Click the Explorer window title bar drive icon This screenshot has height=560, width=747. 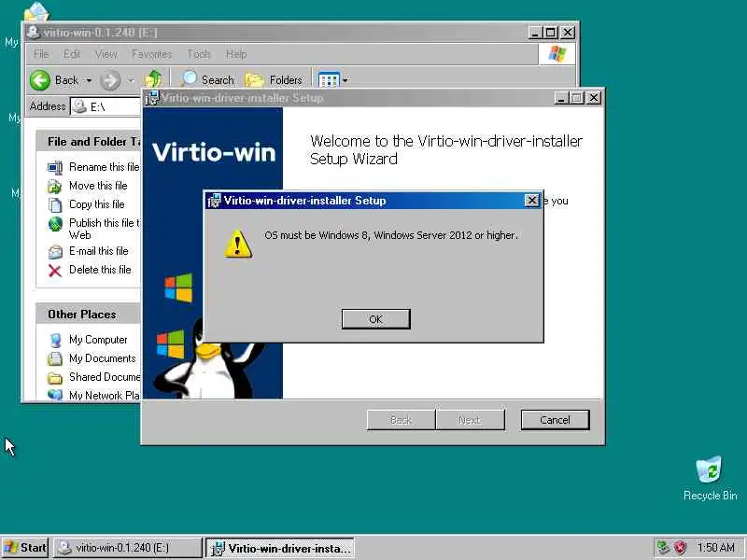(x=33, y=33)
